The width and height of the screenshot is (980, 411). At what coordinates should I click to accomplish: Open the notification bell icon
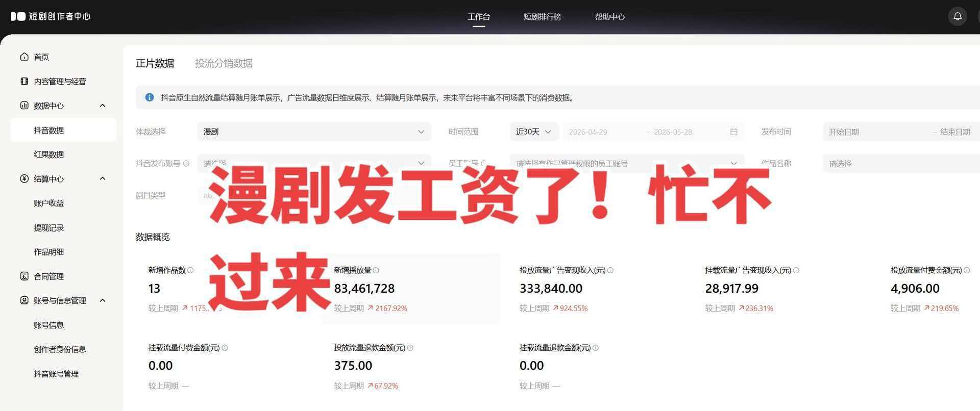click(x=958, y=16)
